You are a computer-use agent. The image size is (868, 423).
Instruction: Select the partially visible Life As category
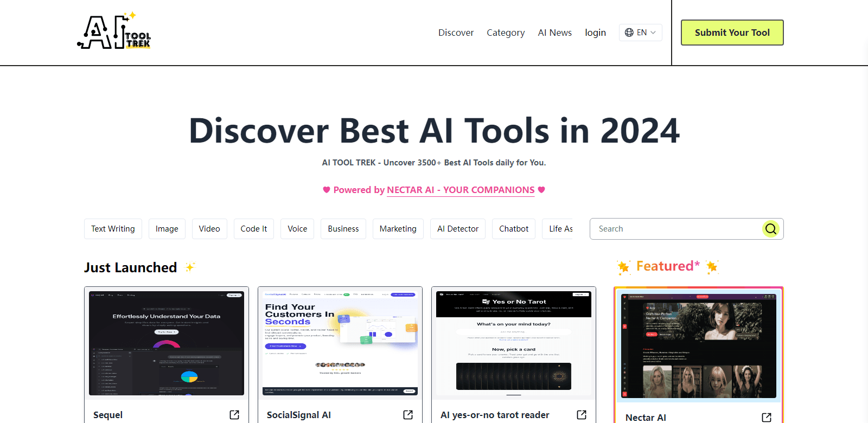pyautogui.click(x=558, y=229)
